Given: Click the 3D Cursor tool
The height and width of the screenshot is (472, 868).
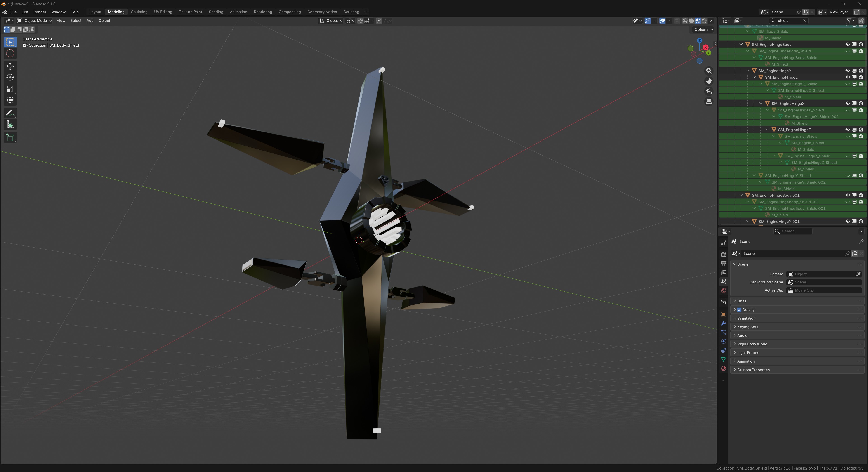Looking at the screenshot, I should point(10,53).
